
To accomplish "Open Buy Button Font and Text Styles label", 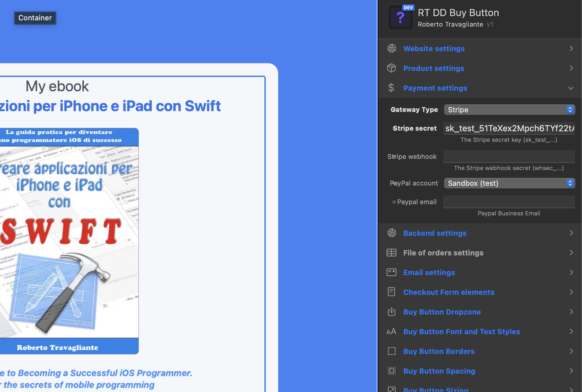I will coord(461,332).
